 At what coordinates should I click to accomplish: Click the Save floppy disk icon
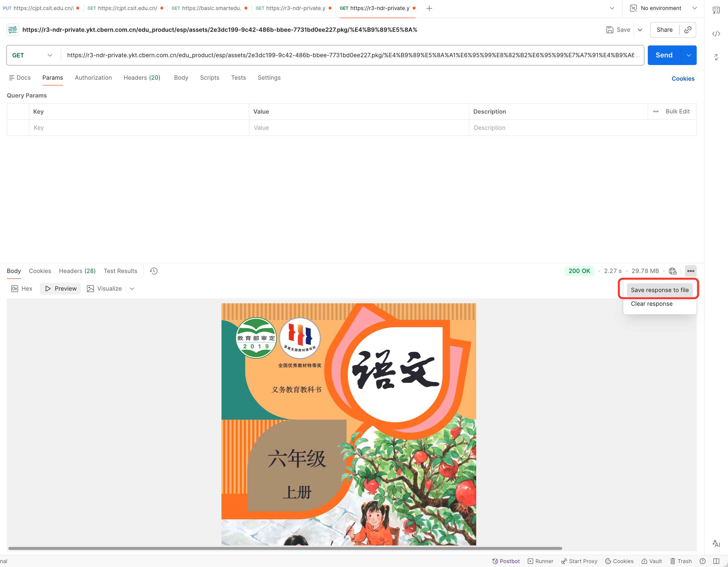610,30
